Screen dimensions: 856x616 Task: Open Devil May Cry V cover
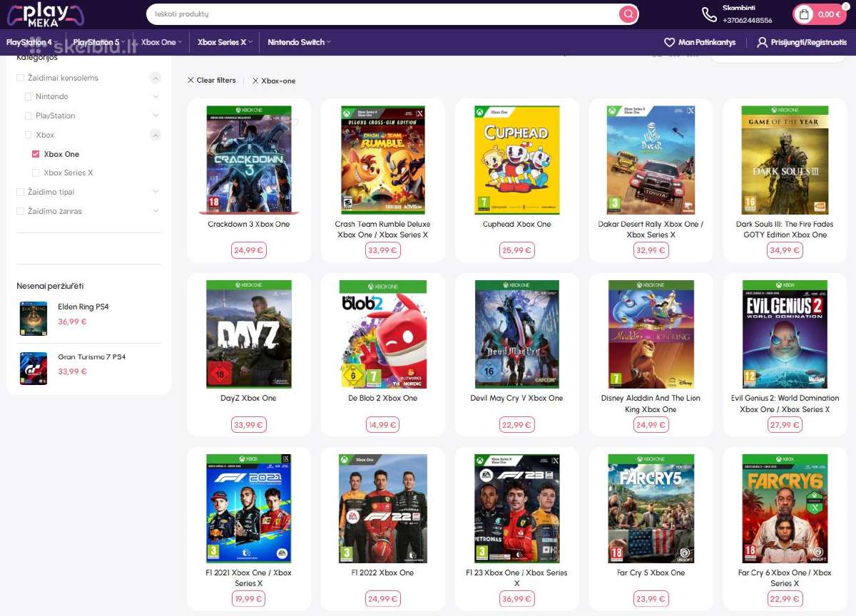click(516, 334)
